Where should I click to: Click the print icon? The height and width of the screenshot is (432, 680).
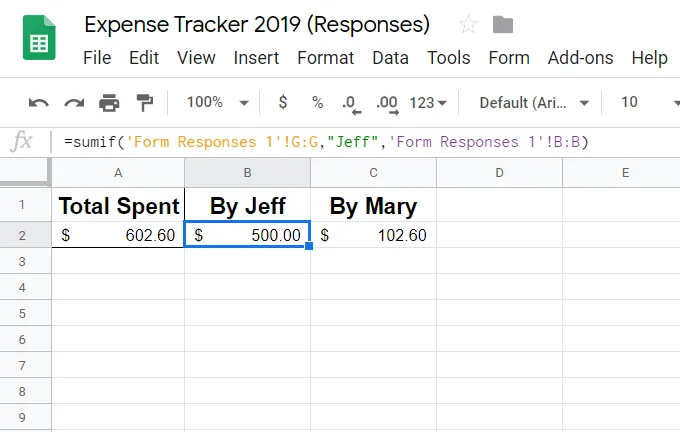[x=109, y=102]
